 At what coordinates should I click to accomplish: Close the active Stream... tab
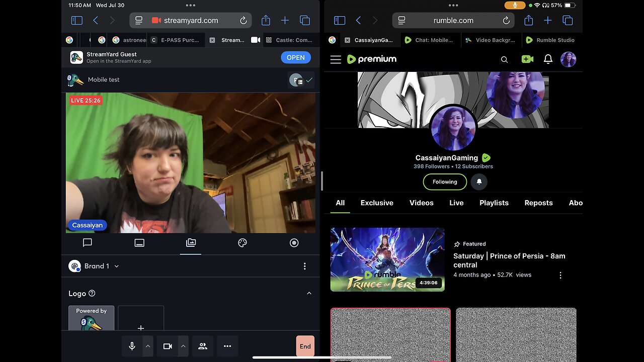coord(212,40)
